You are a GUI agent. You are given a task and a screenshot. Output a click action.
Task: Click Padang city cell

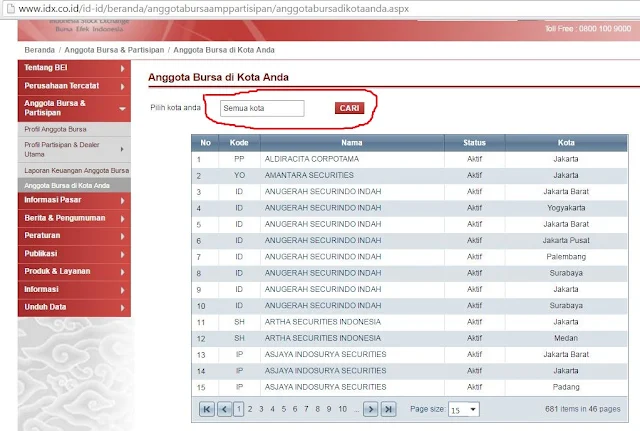566,387
